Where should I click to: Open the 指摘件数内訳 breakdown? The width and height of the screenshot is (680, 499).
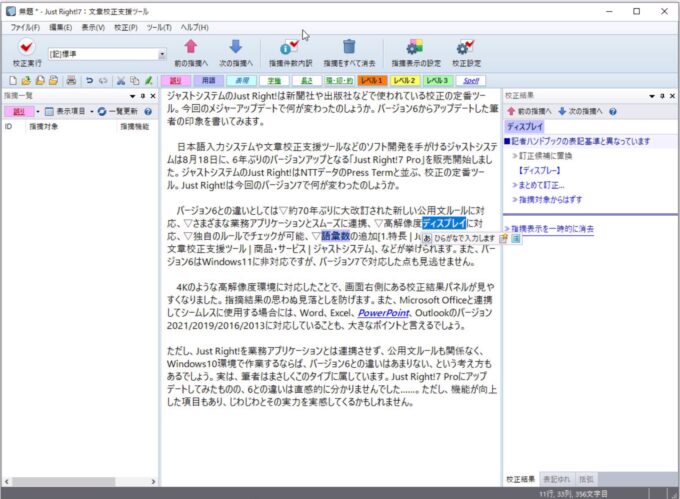click(x=290, y=53)
